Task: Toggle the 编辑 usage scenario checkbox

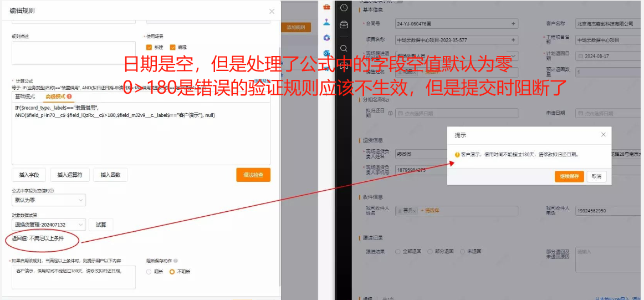Action: click(x=172, y=47)
